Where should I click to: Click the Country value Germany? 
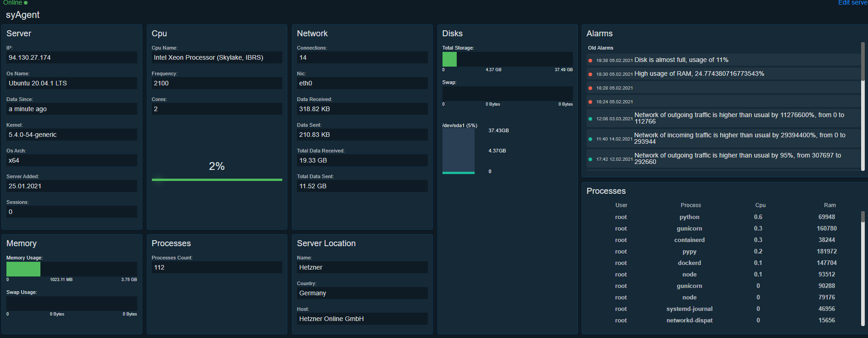[x=362, y=293]
